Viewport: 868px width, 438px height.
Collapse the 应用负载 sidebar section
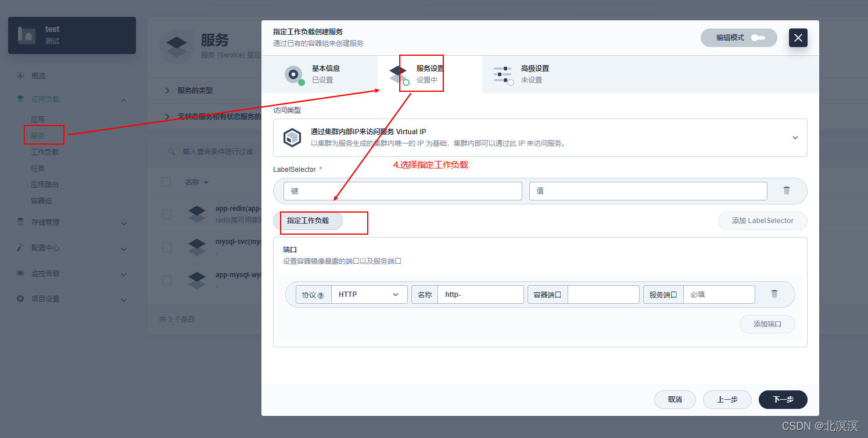(124, 100)
